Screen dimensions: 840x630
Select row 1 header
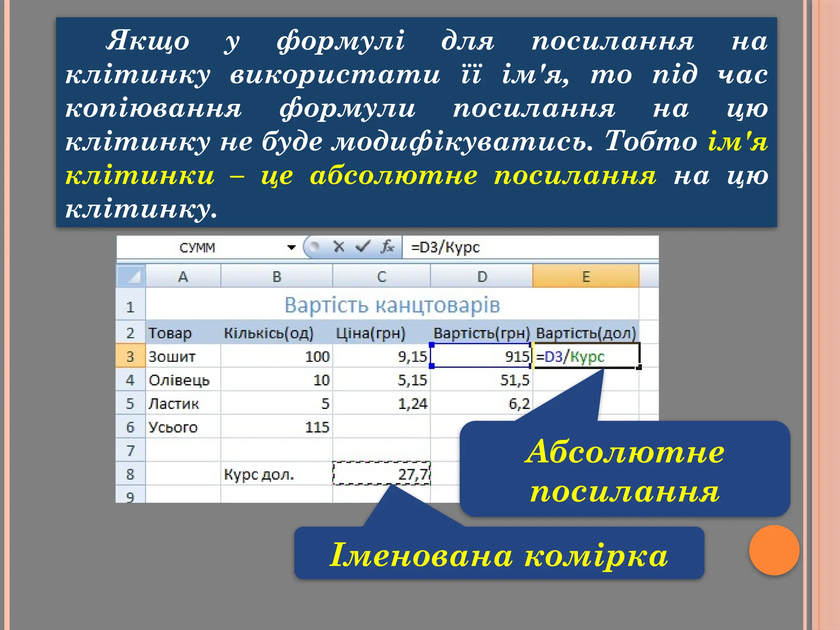[x=130, y=304]
